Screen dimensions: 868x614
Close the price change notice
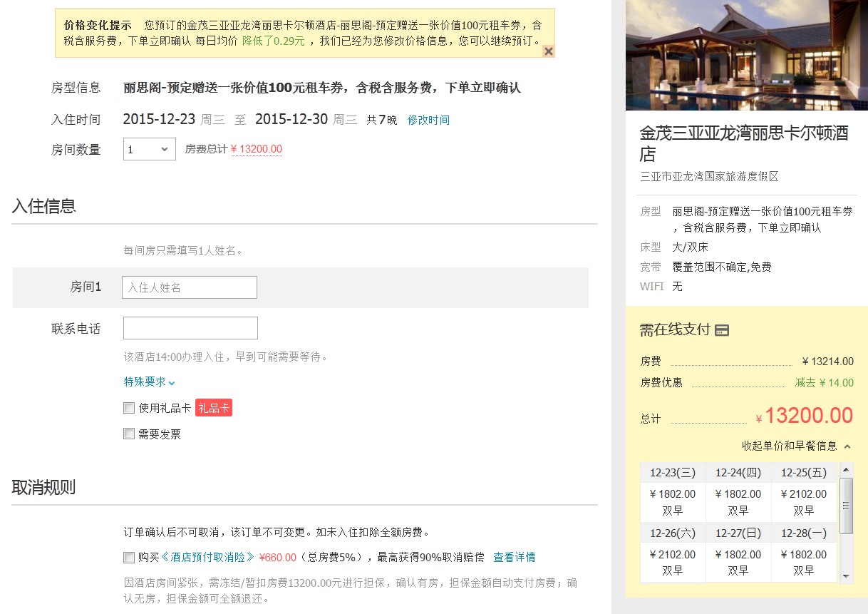(548, 51)
